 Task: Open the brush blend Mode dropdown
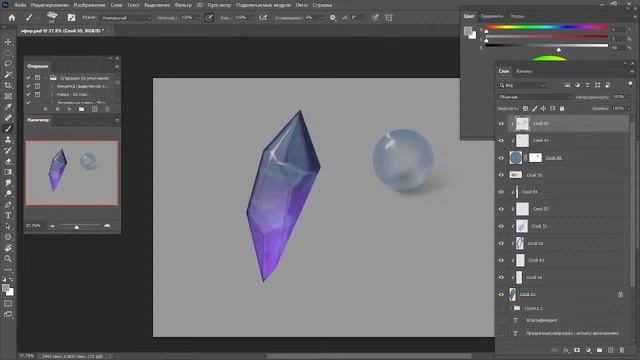tap(126, 18)
